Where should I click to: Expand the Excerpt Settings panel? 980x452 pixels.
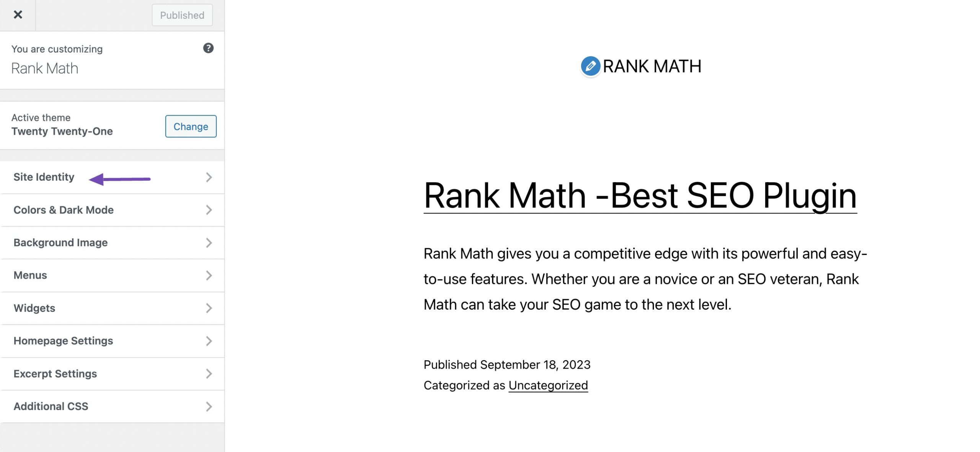[112, 373]
